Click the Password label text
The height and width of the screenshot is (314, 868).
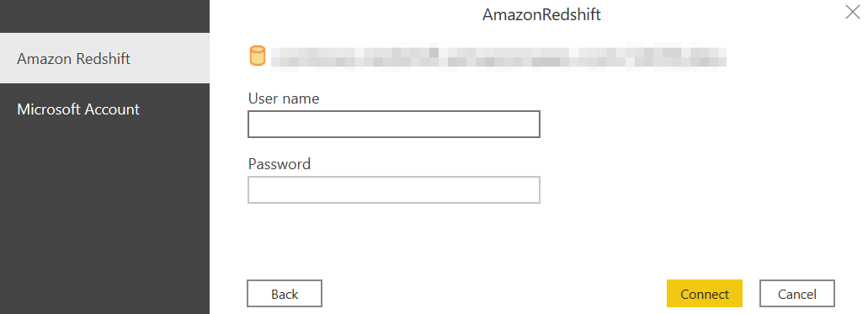coord(279,164)
